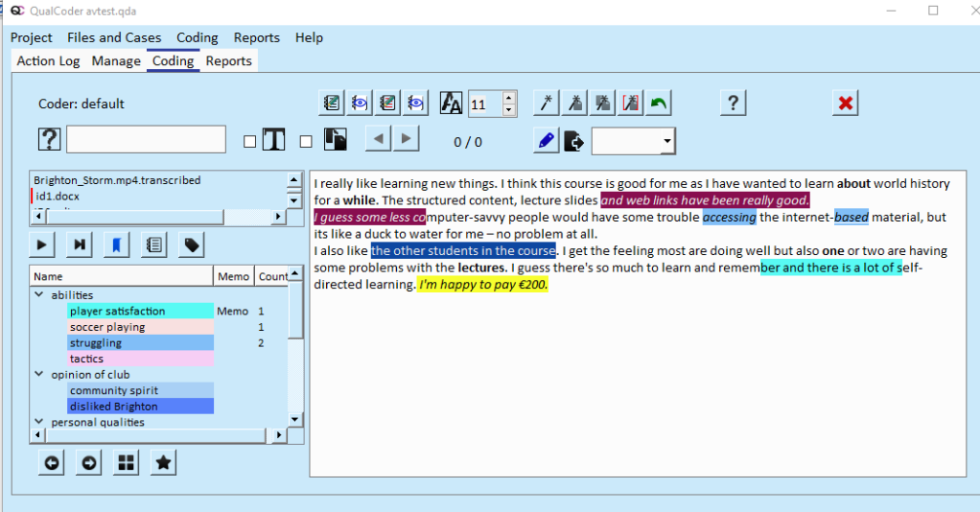
Task: Click the blue bookmark icon
Action: coord(116,245)
